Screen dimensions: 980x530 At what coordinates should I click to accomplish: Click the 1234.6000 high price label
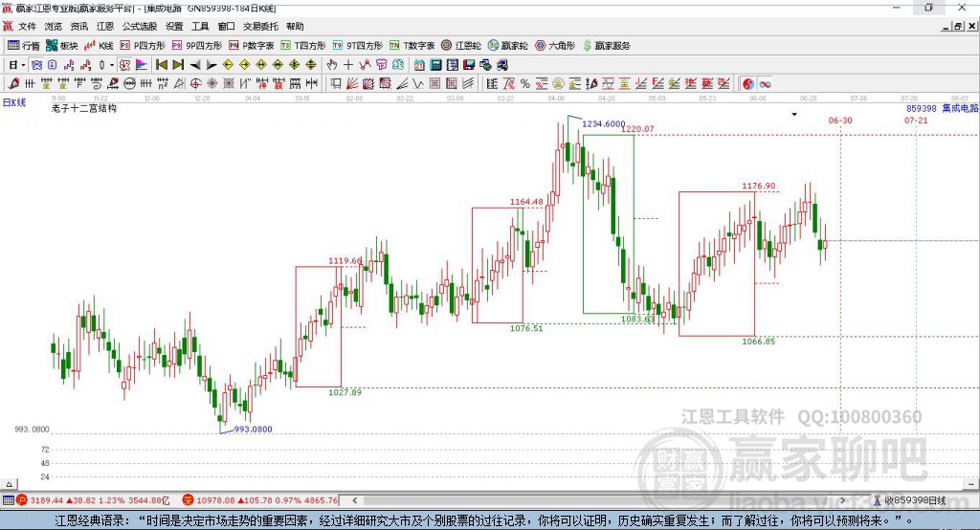pos(603,123)
